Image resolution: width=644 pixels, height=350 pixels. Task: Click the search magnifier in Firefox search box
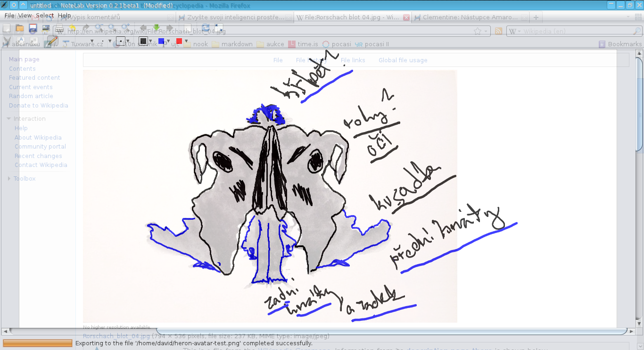(x=638, y=31)
